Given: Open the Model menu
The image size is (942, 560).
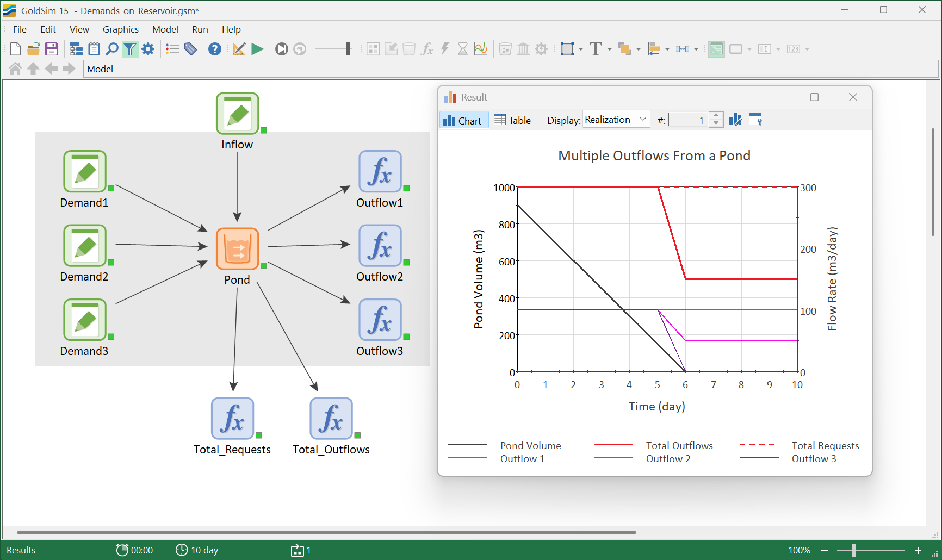Looking at the screenshot, I should (165, 29).
